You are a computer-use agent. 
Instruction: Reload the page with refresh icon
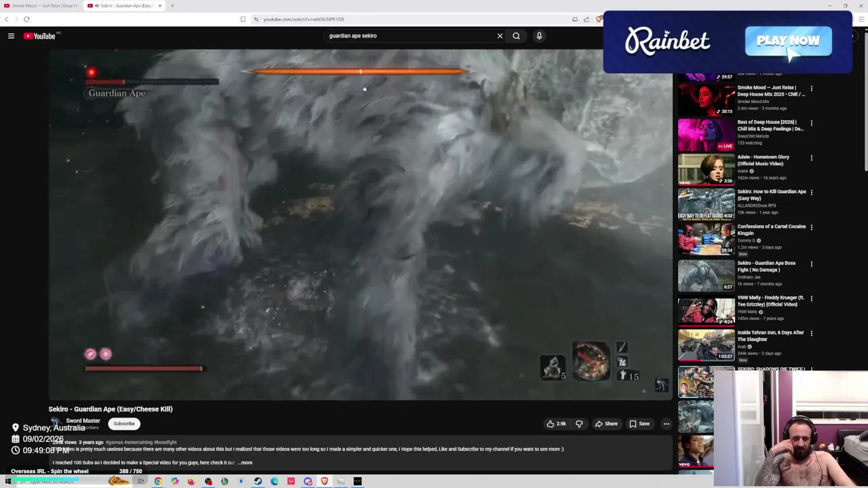tap(26, 19)
